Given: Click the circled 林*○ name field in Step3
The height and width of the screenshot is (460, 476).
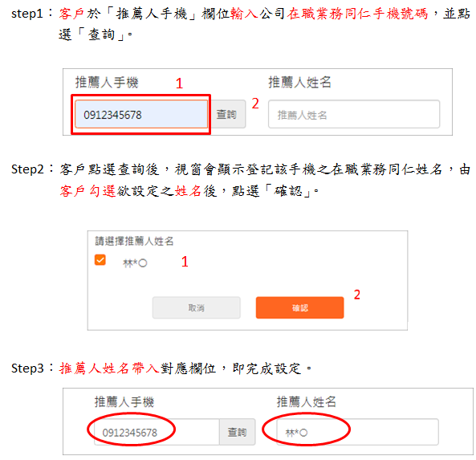Looking at the screenshot, I should [x=357, y=432].
